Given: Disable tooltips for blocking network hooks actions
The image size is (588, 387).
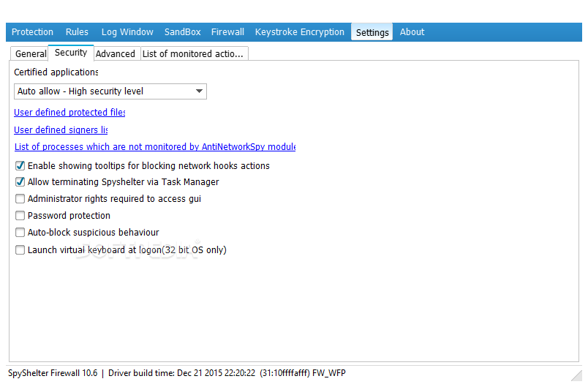Looking at the screenshot, I should coord(20,165).
